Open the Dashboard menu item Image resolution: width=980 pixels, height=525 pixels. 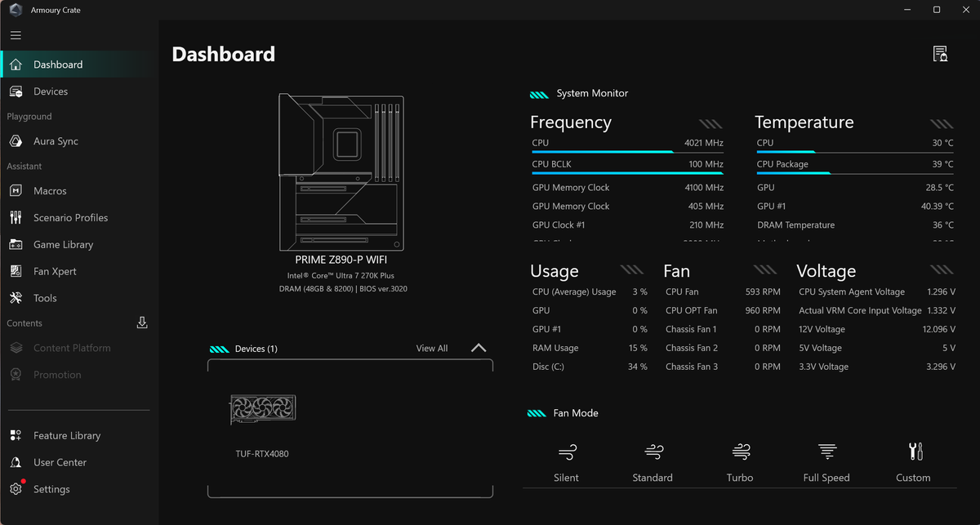[x=78, y=65]
